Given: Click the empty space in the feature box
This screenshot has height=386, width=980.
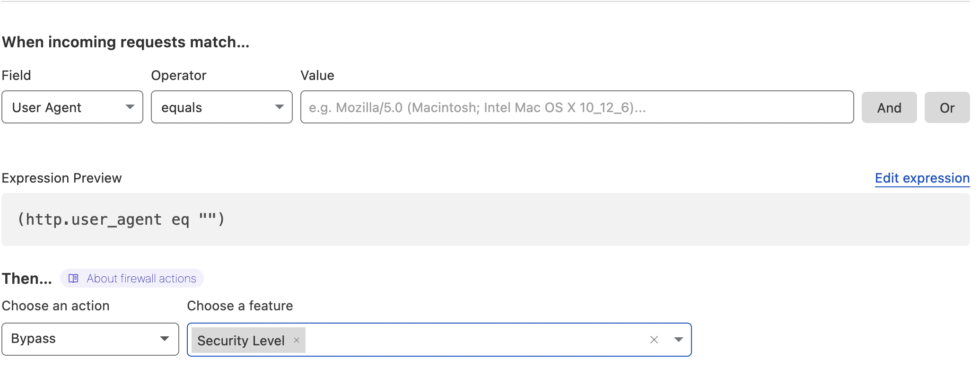Looking at the screenshot, I should pos(473,340).
